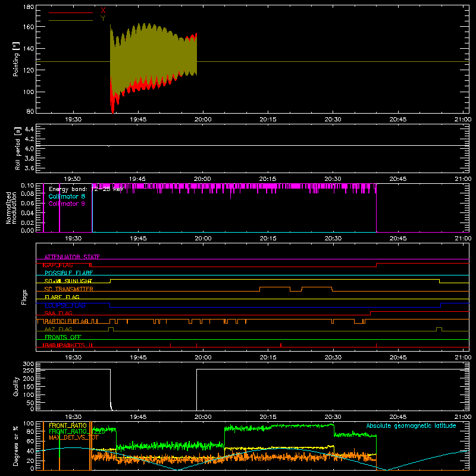Click the 140 tick on Pointing axis
The width and height of the screenshot is (476, 476).
[29, 48]
